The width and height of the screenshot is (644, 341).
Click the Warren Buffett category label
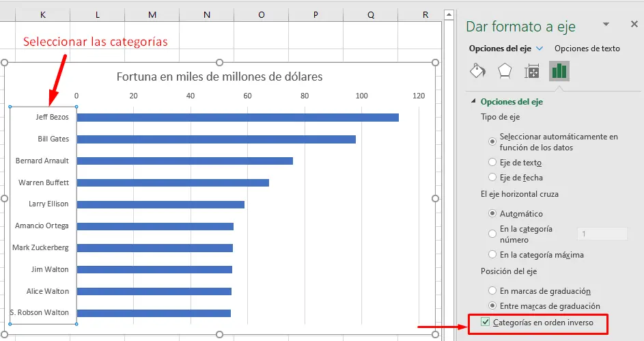pos(44,182)
